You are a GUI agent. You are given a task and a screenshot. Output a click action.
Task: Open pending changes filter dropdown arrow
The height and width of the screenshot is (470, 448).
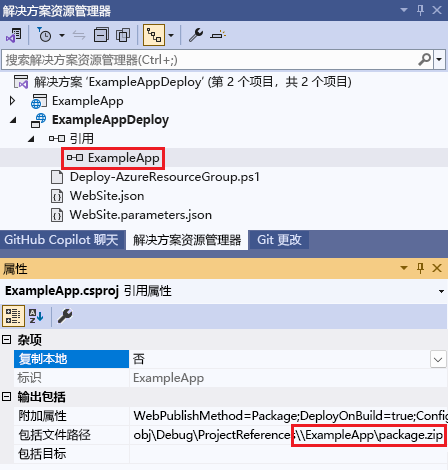[62, 35]
